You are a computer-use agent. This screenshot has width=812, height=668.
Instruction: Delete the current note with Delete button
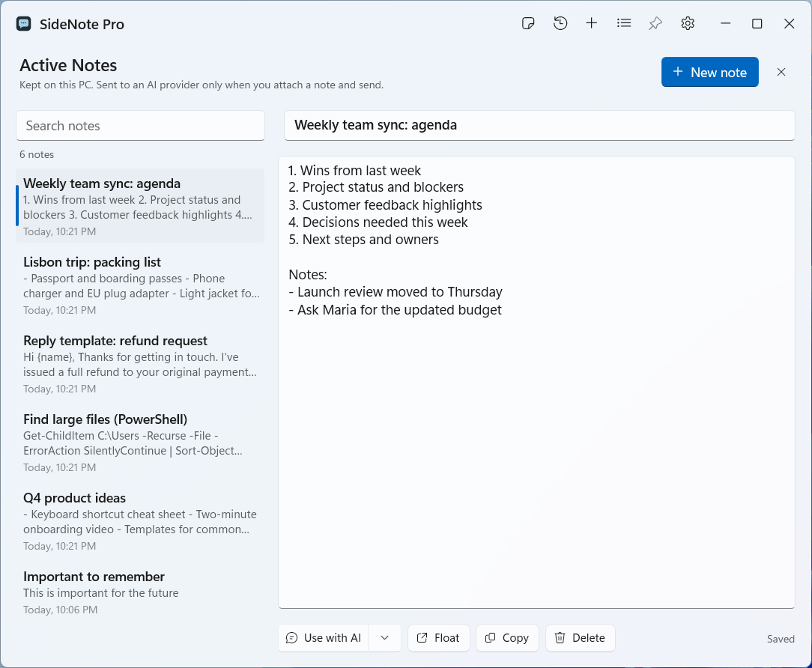click(x=580, y=638)
